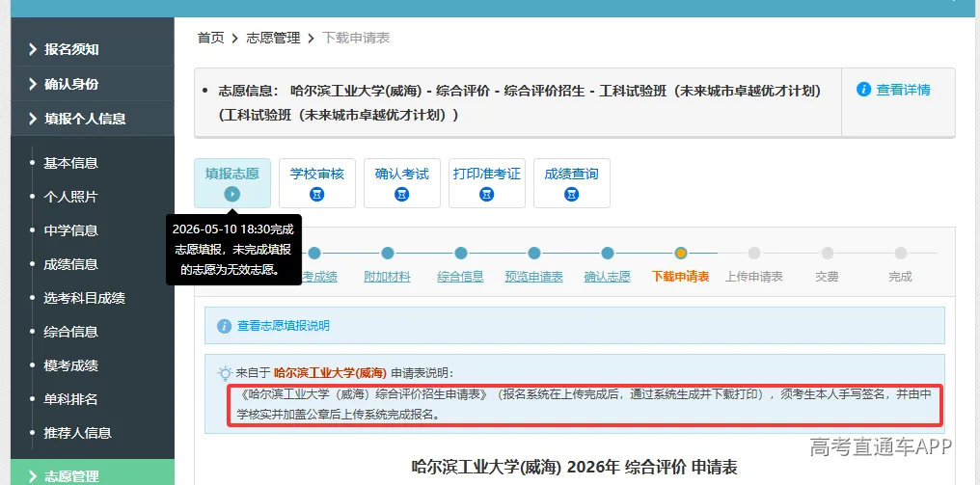
Task: Select the 确认考试 stage tab
Action: coord(402,183)
